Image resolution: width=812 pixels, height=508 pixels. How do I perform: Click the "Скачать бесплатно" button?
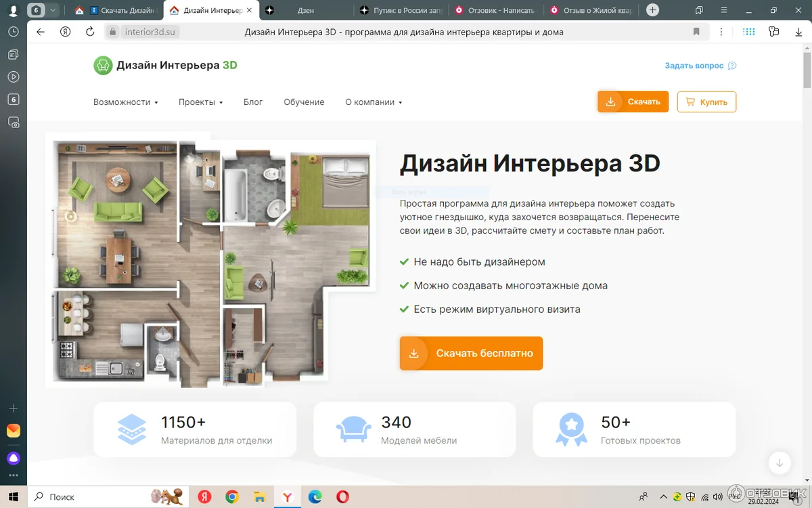(471, 354)
